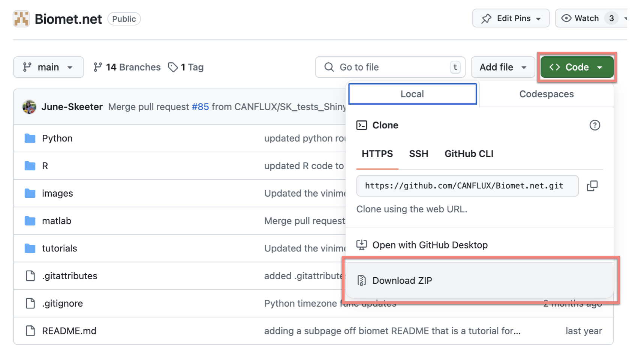The image size is (644, 358).
Task: Click the June-Skeeter username link
Action: tap(72, 107)
